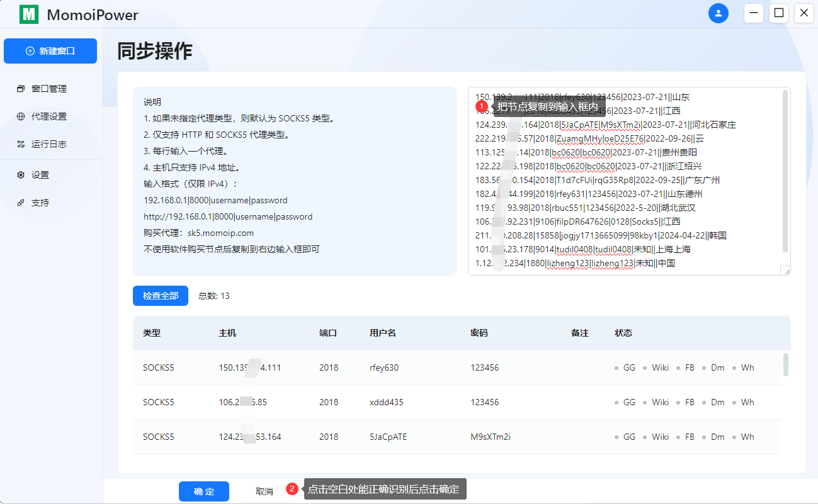The width and height of the screenshot is (818, 504).
Task: Check FB status on the second proxy row
Action: point(690,401)
